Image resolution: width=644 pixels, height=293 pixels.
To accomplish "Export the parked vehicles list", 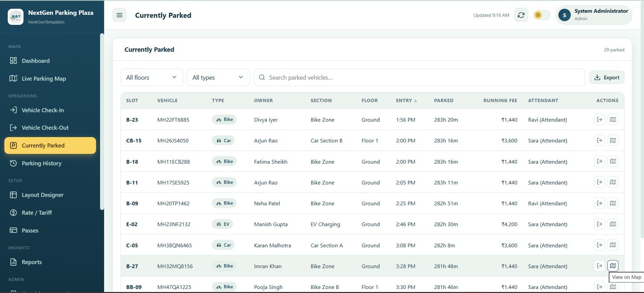I will coord(607,77).
